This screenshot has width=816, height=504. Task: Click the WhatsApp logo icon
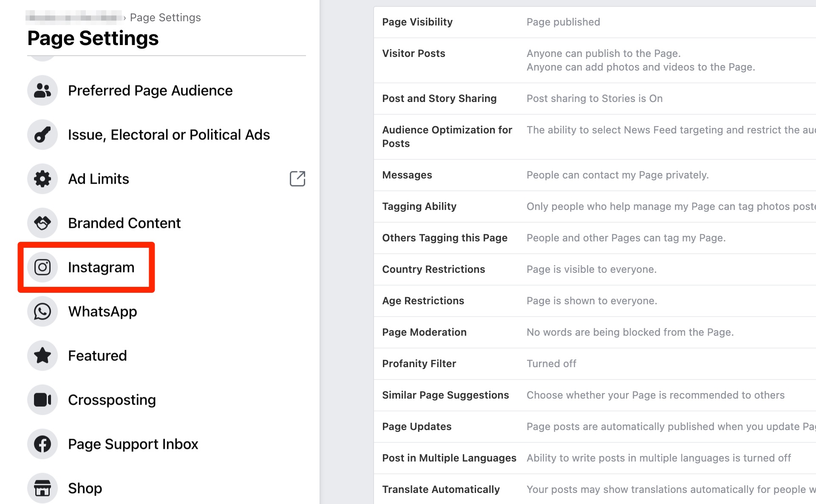pyautogui.click(x=42, y=311)
